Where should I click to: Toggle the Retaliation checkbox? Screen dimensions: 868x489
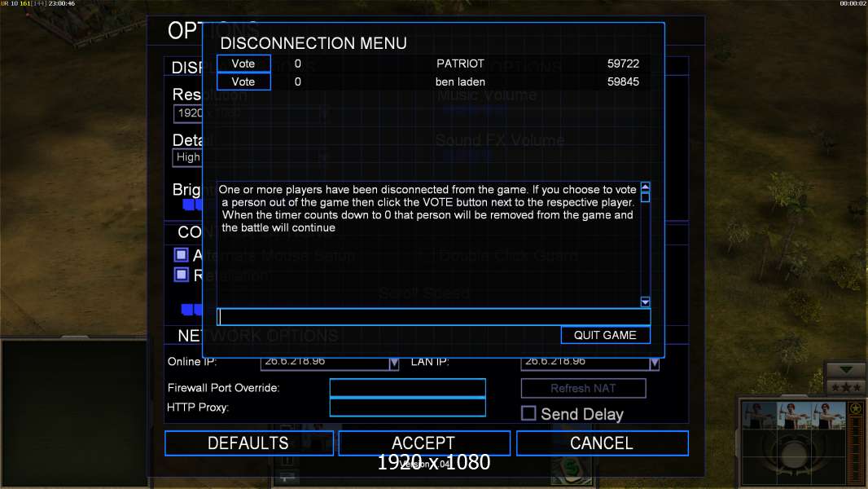(181, 275)
